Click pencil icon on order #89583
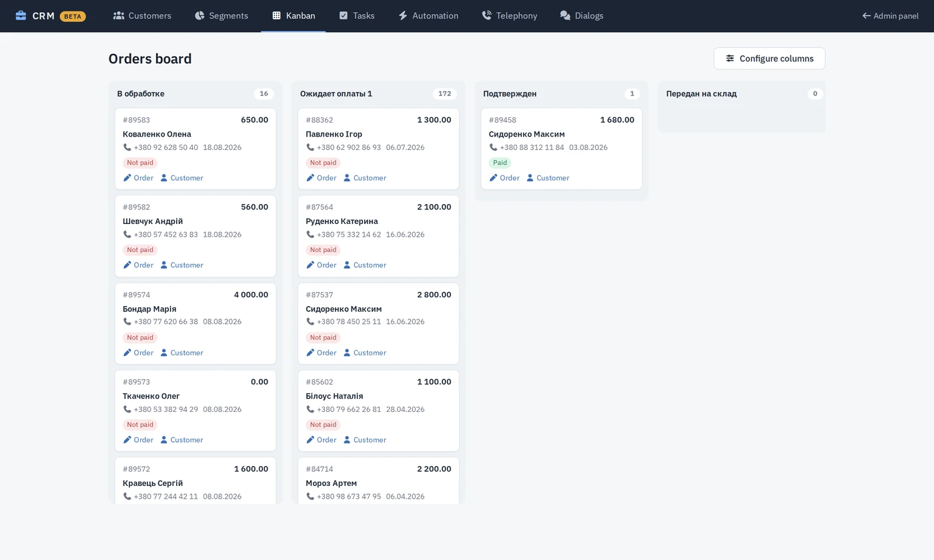The width and height of the screenshot is (934, 560). click(x=127, y=178)
